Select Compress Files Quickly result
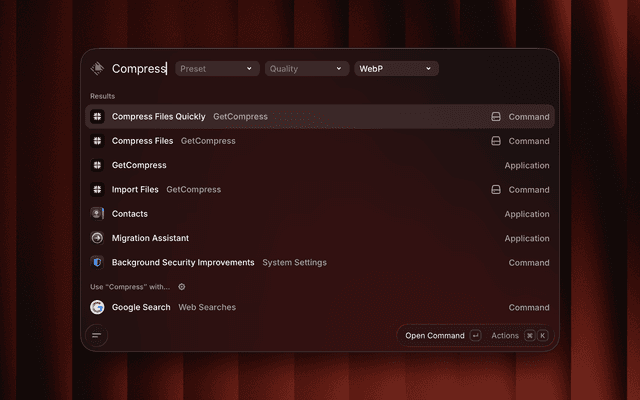Screen dimensions: 640x400 pyautogui.click(x=320, y=117)
